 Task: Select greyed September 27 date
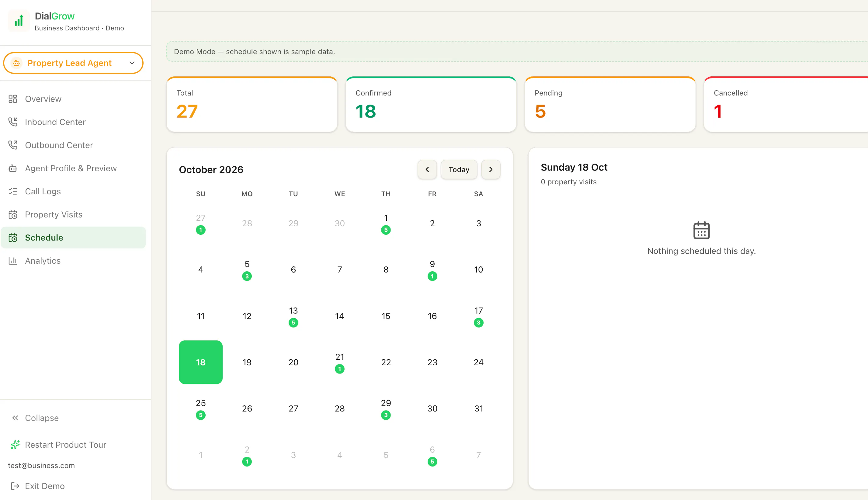(200, 223)
